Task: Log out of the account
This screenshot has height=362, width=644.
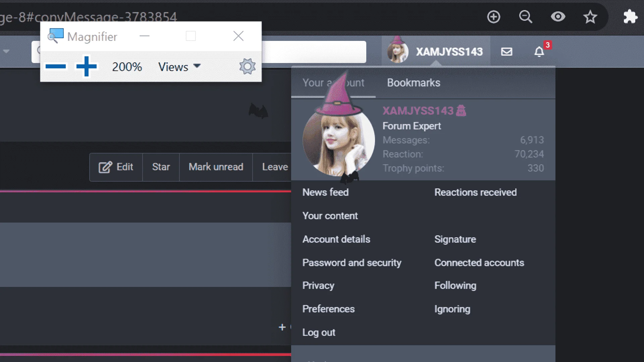Action: tap(319, 333)
